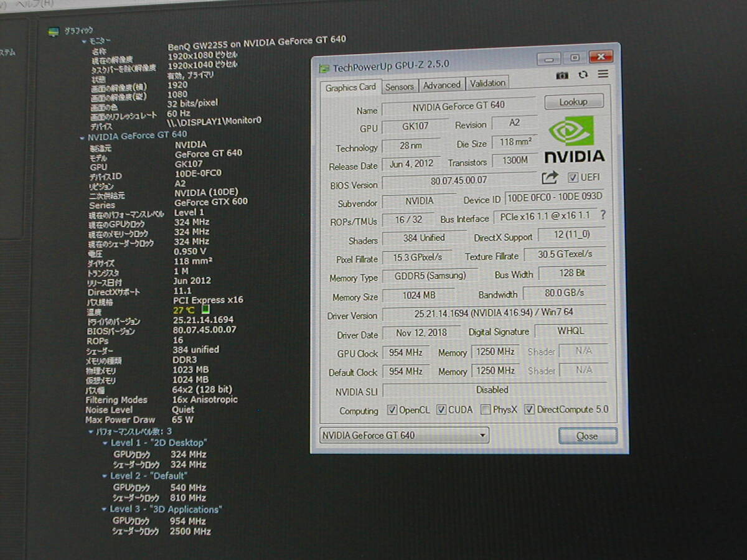The height and width of the screenshot is (560, 747).
Task: Click the NVIDIA logo in GPU-Z
Action: (574, 139)
